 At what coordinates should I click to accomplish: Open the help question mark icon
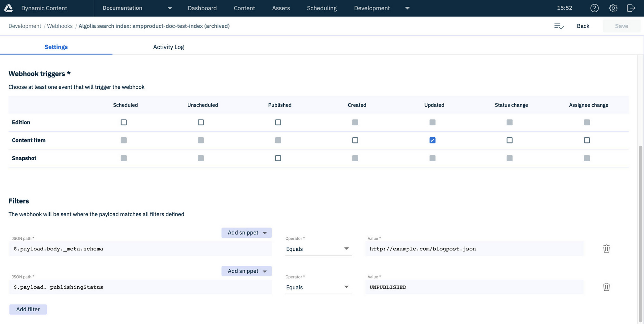click(595, 8)
